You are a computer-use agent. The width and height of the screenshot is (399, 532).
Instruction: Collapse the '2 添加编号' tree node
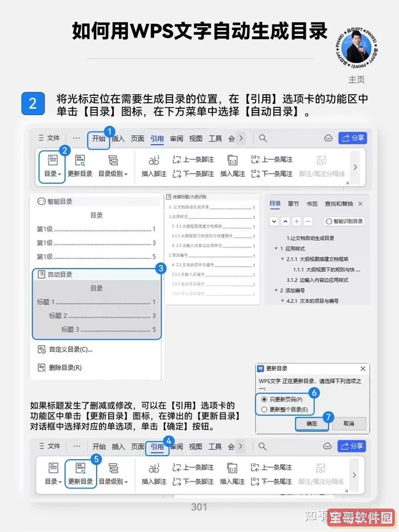[x=276, y=290]
